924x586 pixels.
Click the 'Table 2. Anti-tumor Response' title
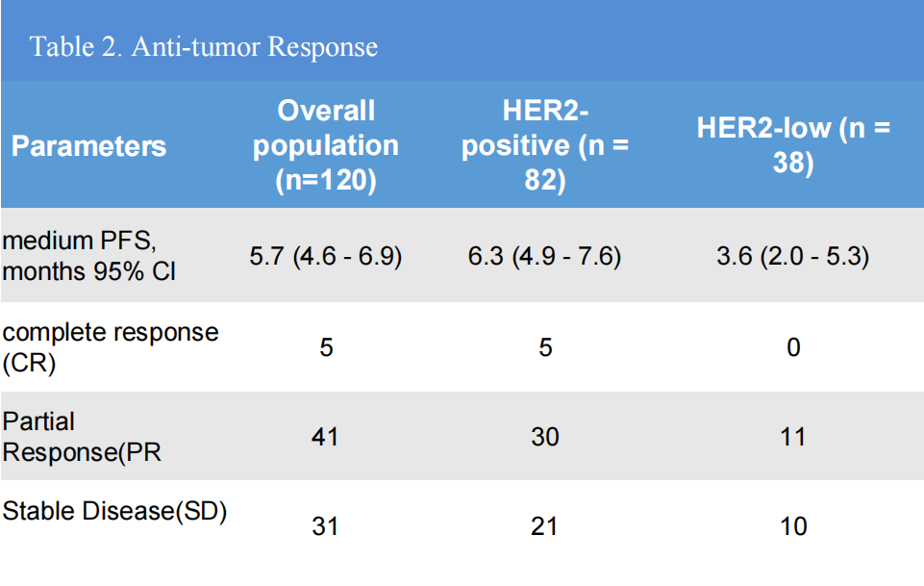pyautogui.click(x=204, y=46)
